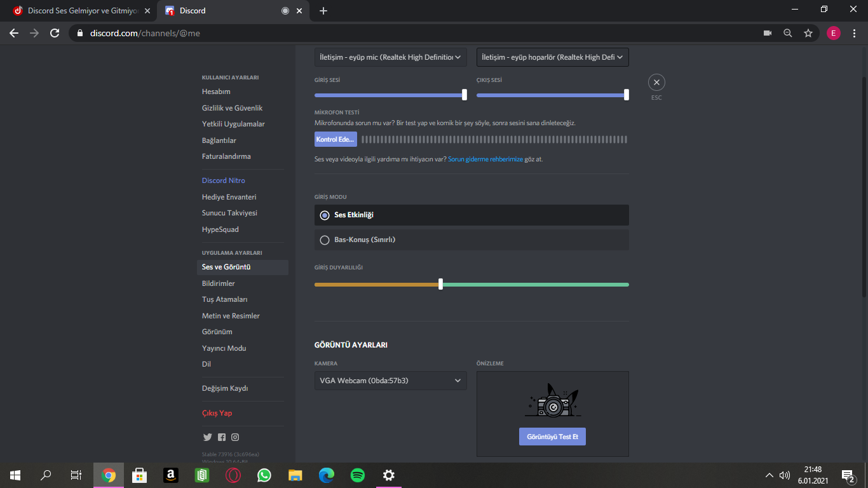Click the Çıkış Sesi volume slider handle

pos(627,95)
